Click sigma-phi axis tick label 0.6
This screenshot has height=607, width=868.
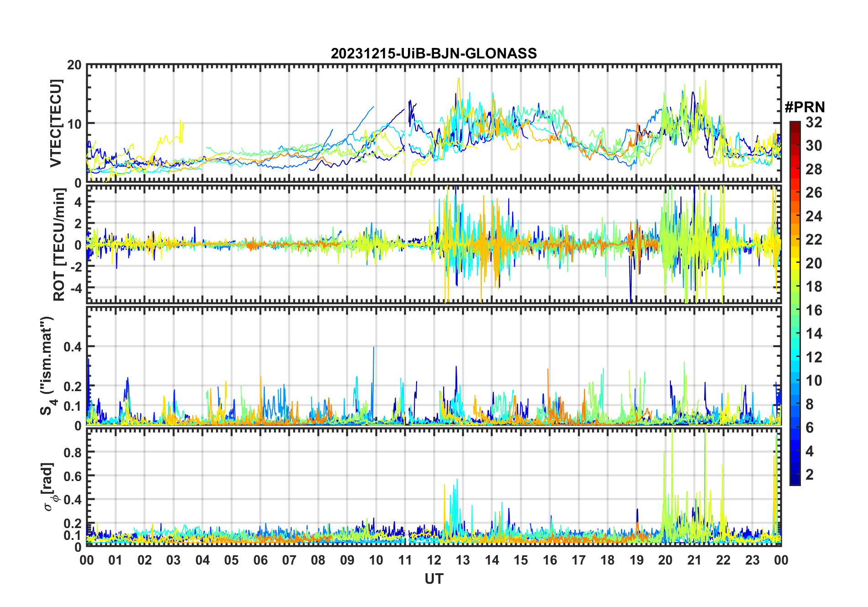(73, 476)
